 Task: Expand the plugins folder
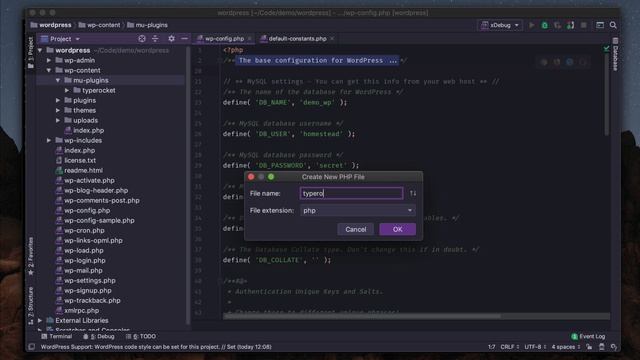click(x=58, y=100)
